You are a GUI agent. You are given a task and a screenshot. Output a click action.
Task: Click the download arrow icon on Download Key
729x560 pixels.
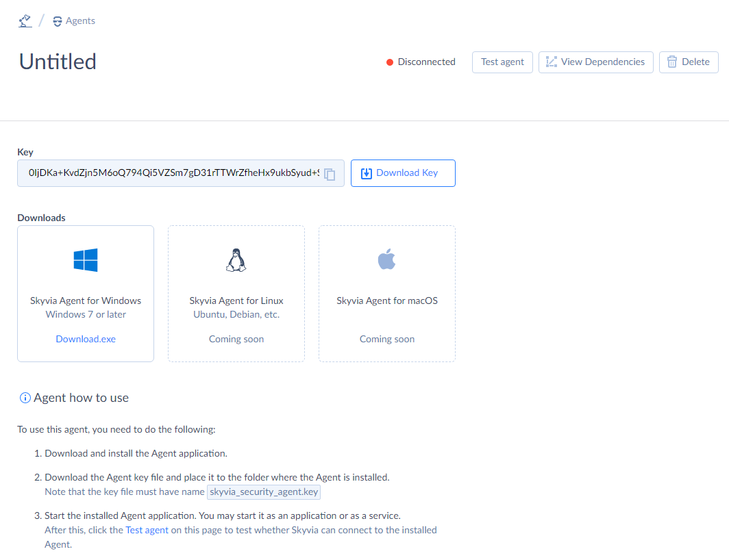367,173
